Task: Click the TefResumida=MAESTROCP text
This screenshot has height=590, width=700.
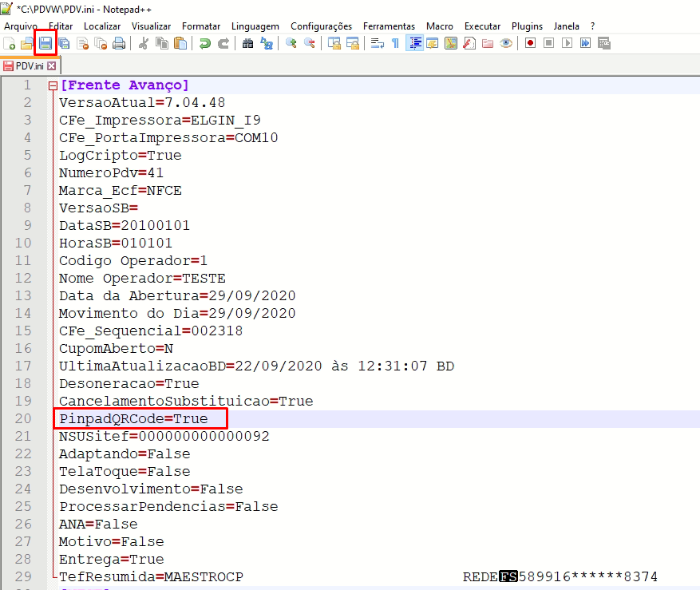Action: pos(151,577)
